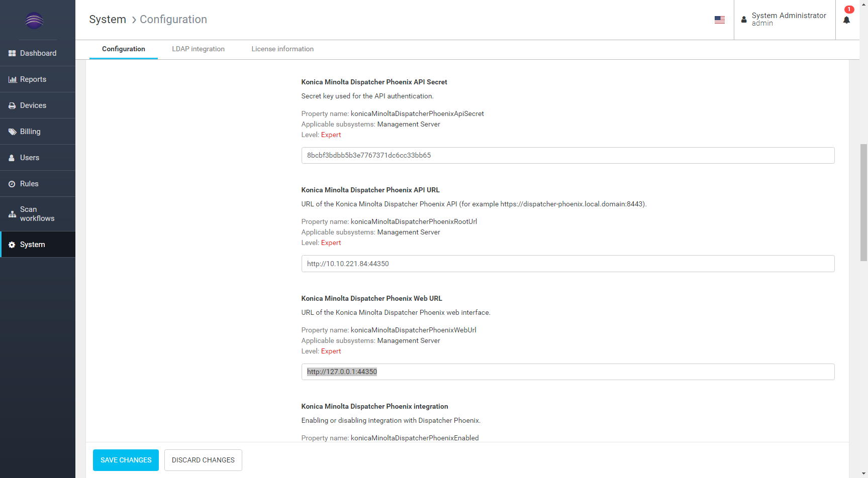Save the configuration changes
Screen dimensions: 868x478
tap(126, 460)
